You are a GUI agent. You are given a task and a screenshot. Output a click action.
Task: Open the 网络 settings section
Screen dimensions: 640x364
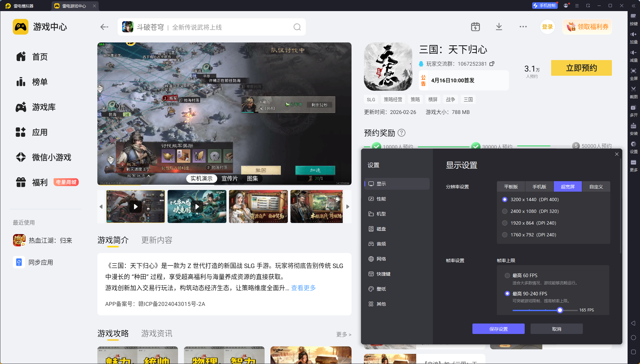[397, 259]
